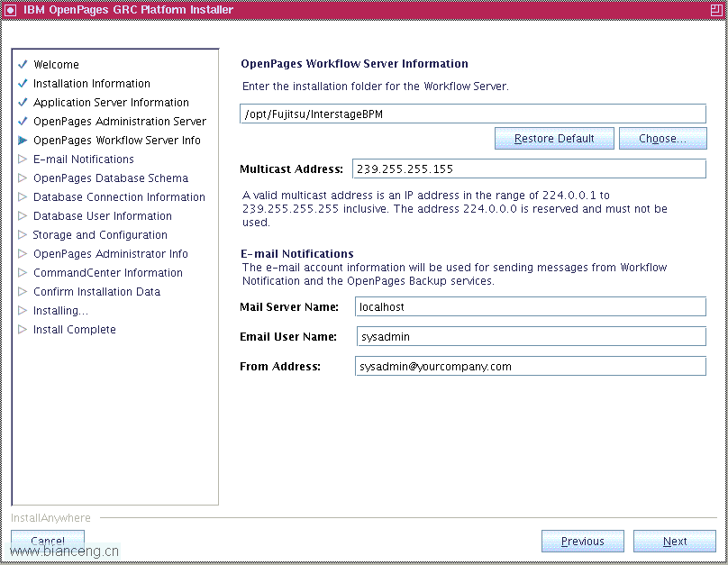Click the From Address label

tap(280, 366)
